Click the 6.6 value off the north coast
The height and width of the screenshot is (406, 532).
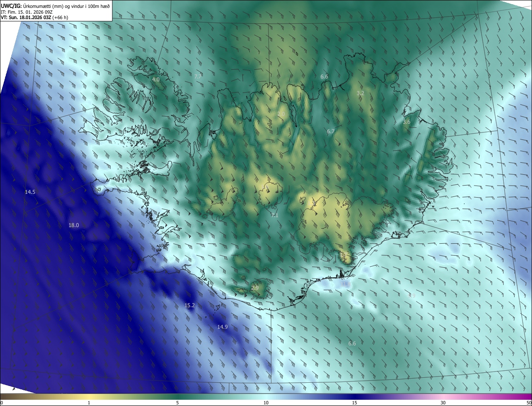pos(324,76)
